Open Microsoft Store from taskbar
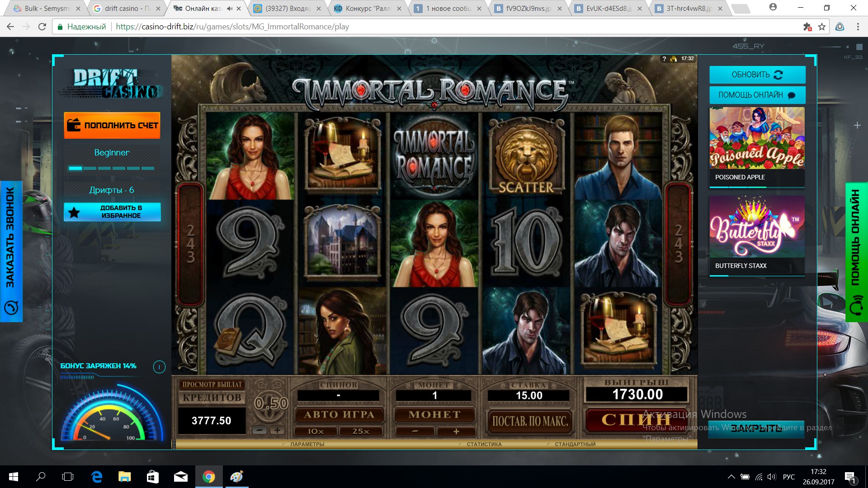 tap(153, 477)
